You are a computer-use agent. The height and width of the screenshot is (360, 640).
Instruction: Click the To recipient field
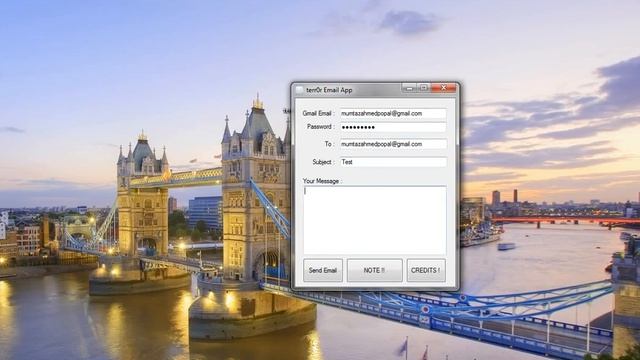pyautogui.click(x=393, y=144)
